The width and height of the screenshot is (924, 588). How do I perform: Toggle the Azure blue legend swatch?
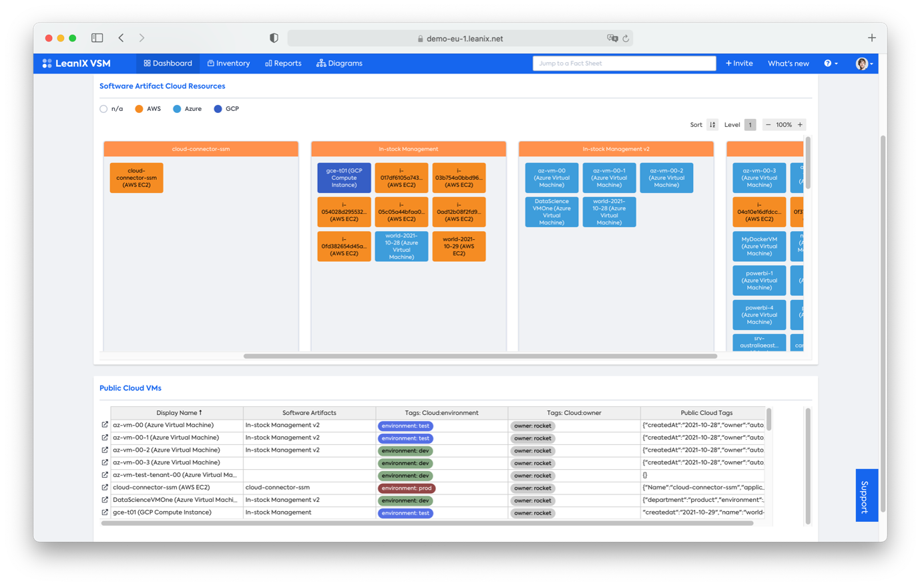coord(177,109)
